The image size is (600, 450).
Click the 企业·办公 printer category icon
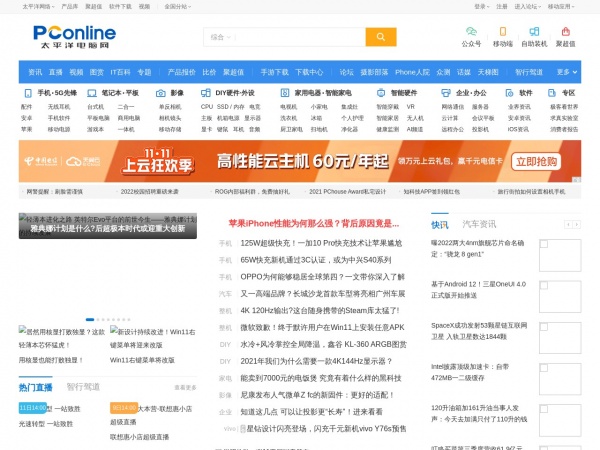[446, 93]
